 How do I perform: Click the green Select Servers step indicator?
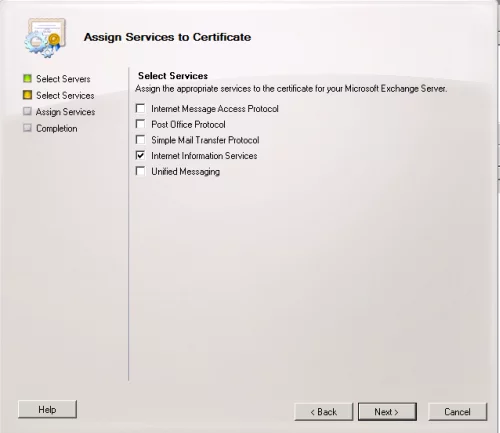[x=27, y=78]
